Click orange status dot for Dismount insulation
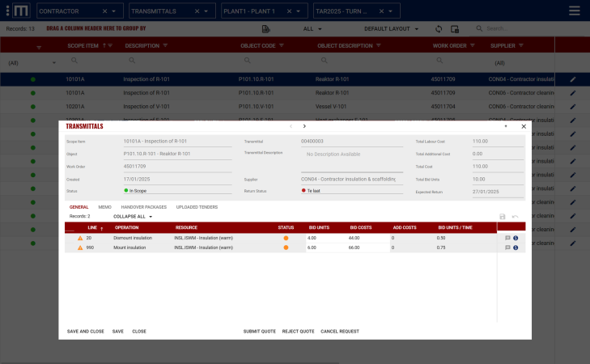Viewport: 590px width, 364px height. [286, 238]
